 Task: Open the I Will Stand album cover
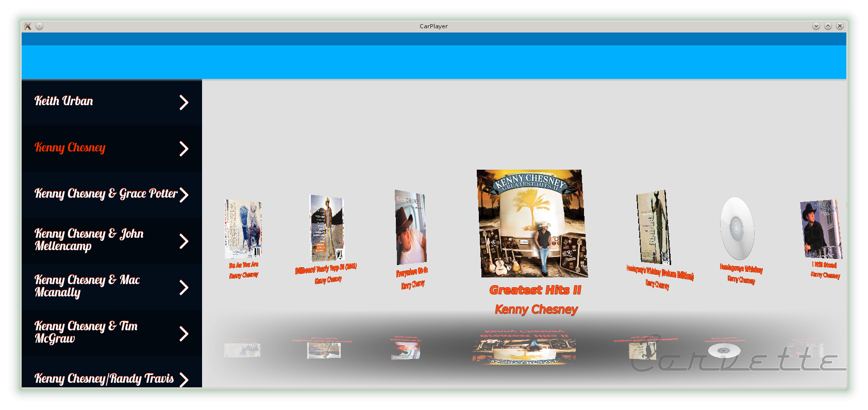(x=821, y=229)
